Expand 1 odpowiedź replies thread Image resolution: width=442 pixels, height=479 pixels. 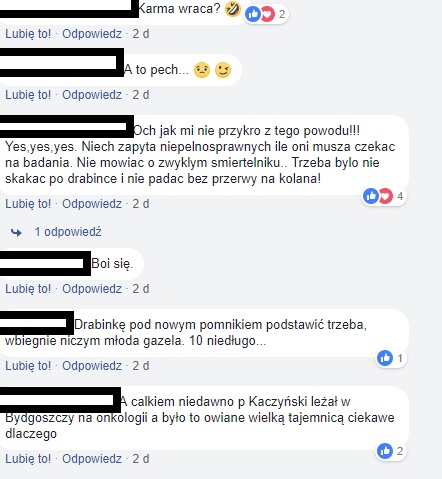68,232
